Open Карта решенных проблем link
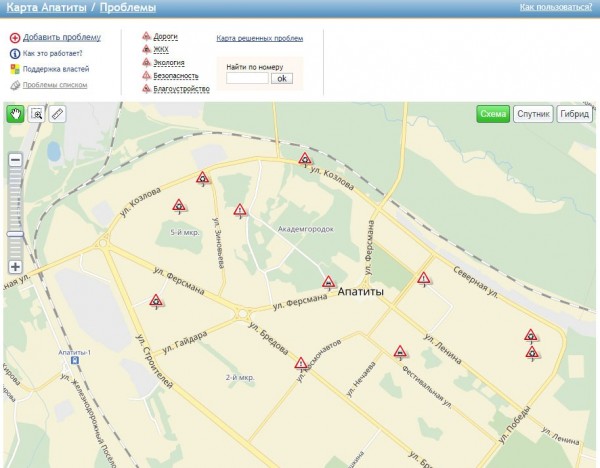600x468 pixels. pyautogui.click(x=260, y=38)
